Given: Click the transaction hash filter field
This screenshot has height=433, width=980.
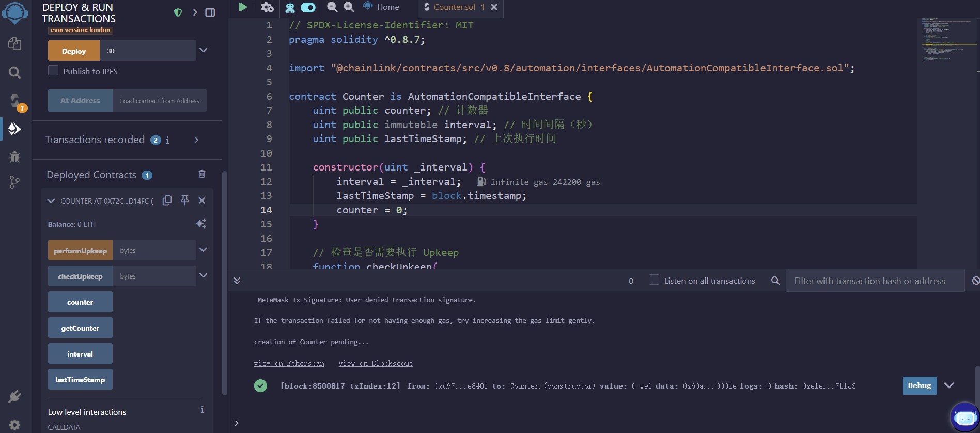Looking at the screenshot, I should pyautogui.click(x=875, y=281).
